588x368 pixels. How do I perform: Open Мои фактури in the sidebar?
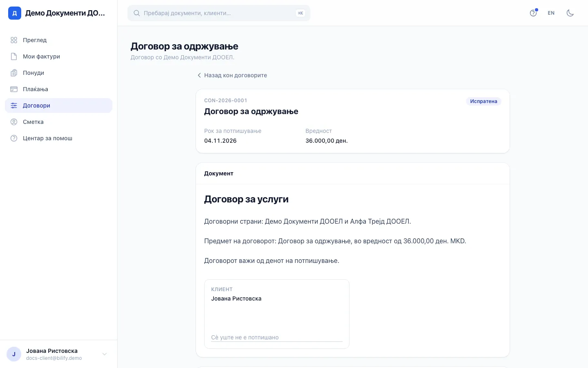tap(58, 56)
